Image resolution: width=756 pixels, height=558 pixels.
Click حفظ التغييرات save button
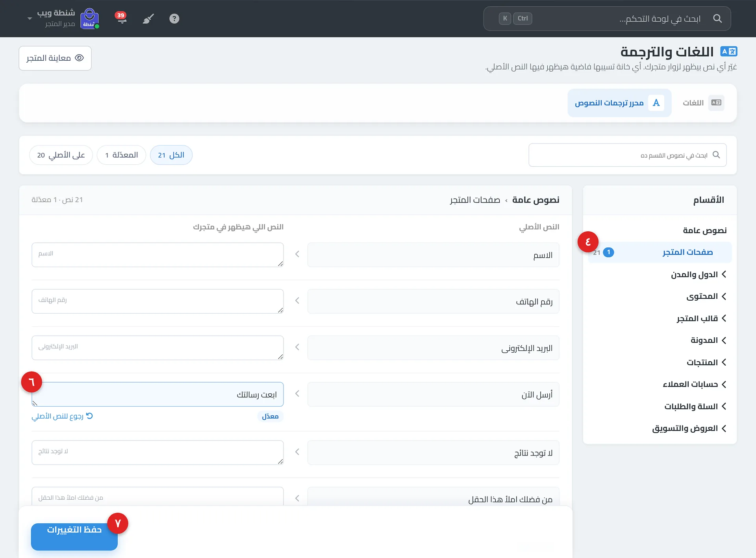pyautogui.click(x=74, y=536)
